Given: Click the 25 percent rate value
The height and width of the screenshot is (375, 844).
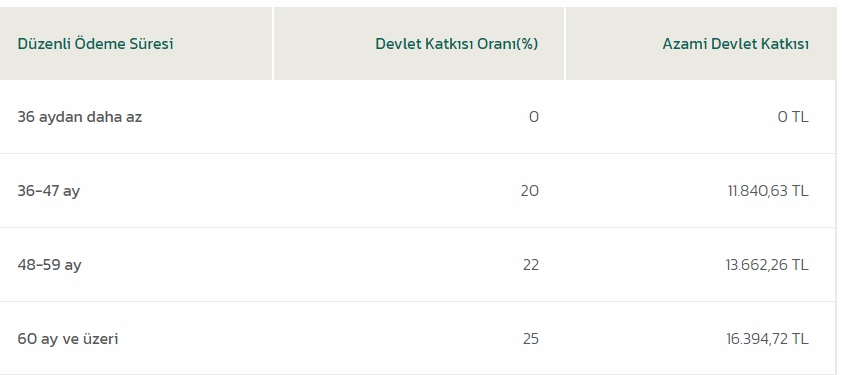Looking at the screenshot, I should tap(530, 339).
